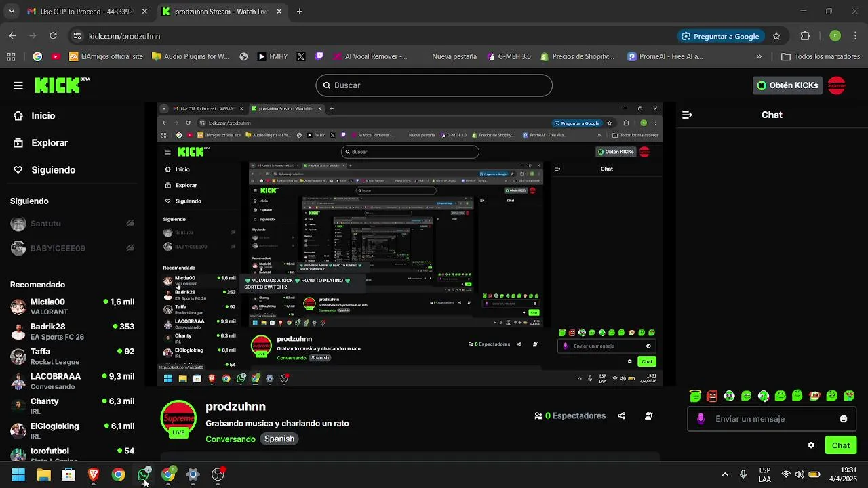The image size is (868, 488).
Task: Open Todos los marcadores folder
Action: tap(821, 57)
